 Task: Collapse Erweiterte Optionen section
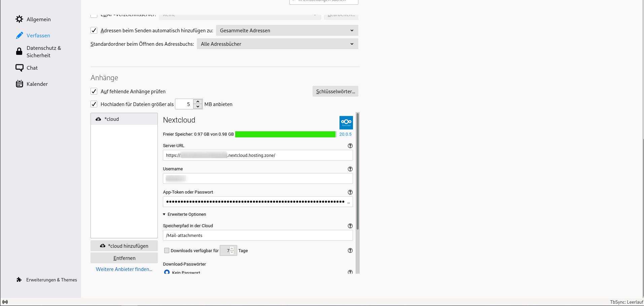click(x=184, y=214)
